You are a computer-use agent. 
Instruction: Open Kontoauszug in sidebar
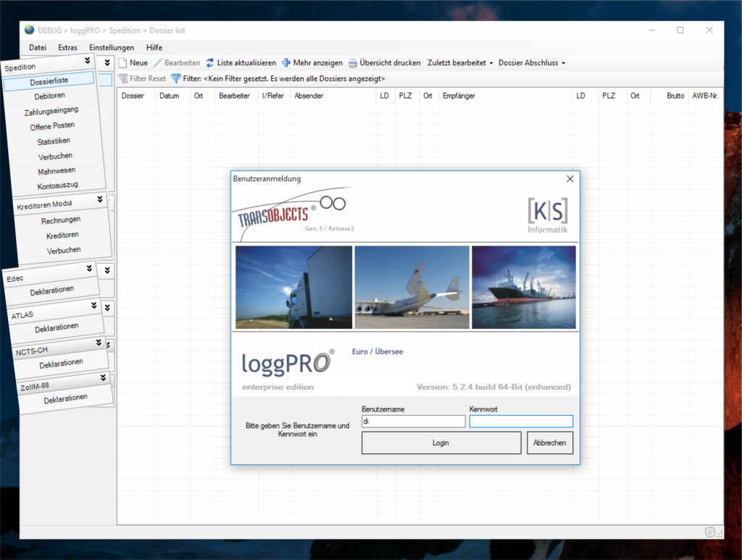[57, 185]
